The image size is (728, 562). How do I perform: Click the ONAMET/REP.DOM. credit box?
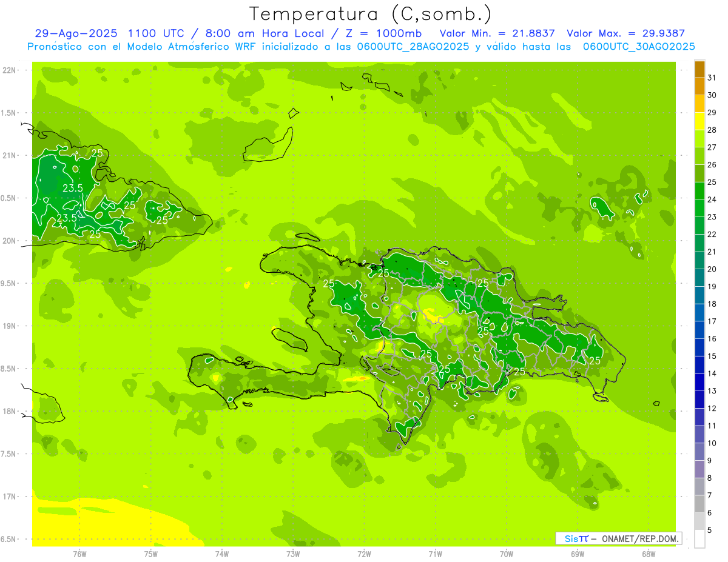click(x=619, y=538)
